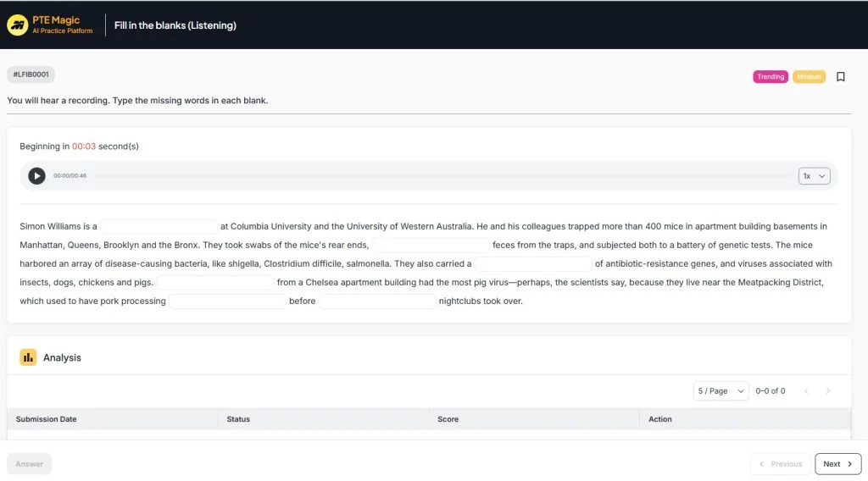Click the Medium difficulty tag

coord(809,77)
